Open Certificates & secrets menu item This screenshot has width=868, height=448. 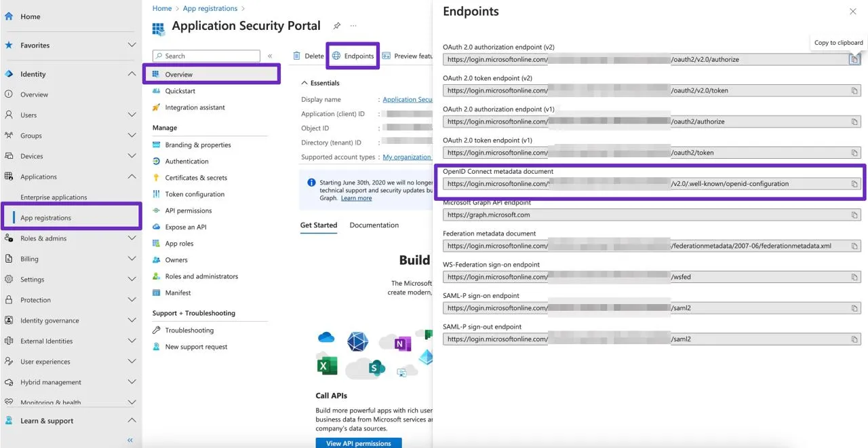click(x=196, y=178)
